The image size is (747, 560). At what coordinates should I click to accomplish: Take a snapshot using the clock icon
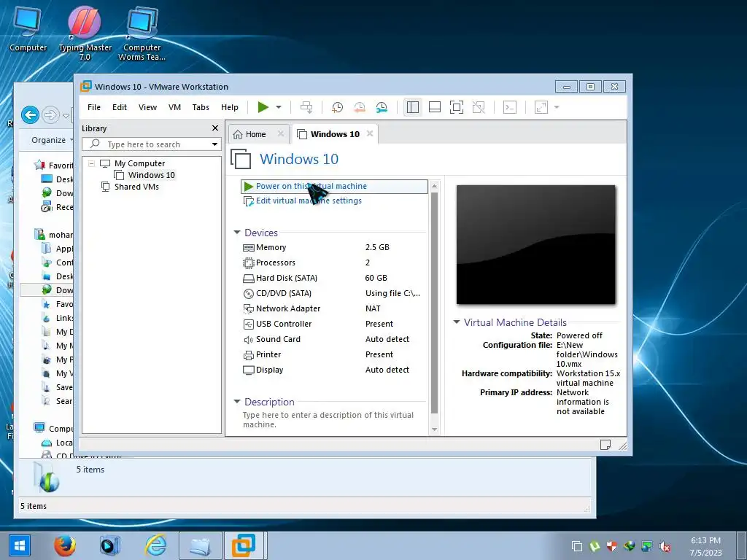[337, 107]
